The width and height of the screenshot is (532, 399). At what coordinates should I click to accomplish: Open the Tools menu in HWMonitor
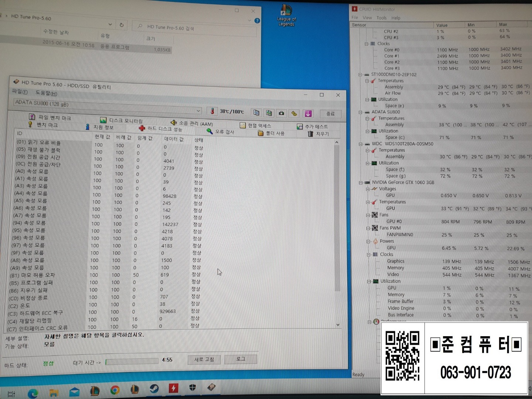click(382, 18)
